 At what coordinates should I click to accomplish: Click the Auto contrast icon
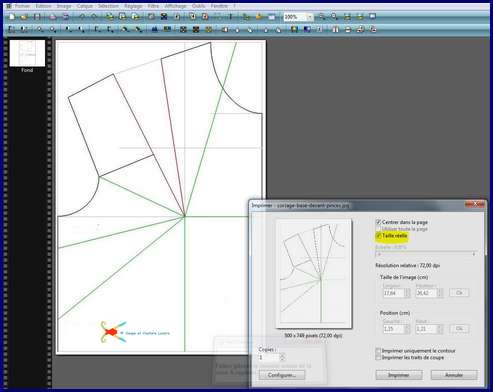[x=24, y=30]
